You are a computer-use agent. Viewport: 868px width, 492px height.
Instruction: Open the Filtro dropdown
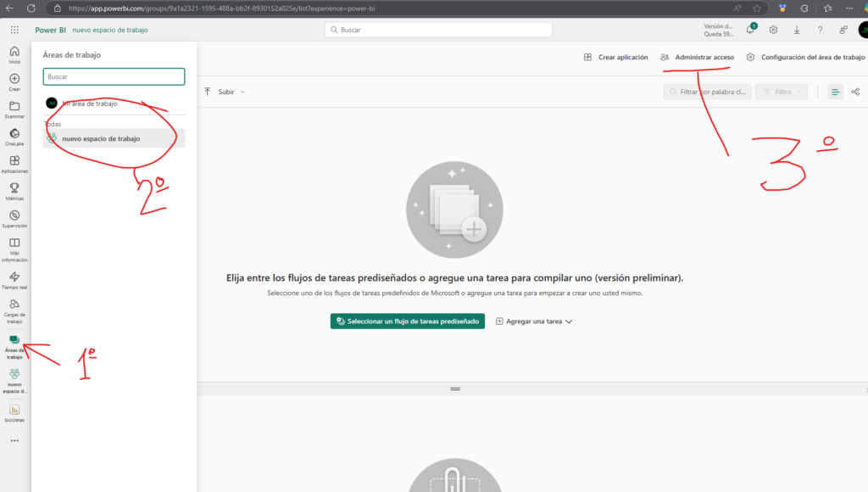781,92
